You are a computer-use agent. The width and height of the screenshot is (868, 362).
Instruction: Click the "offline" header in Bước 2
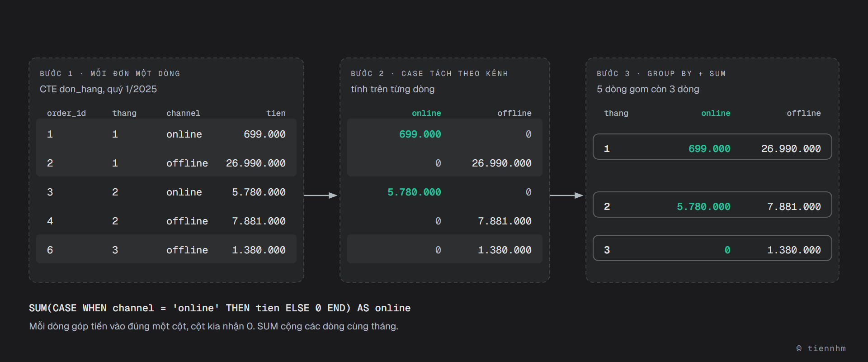click(x=514, y=113)
